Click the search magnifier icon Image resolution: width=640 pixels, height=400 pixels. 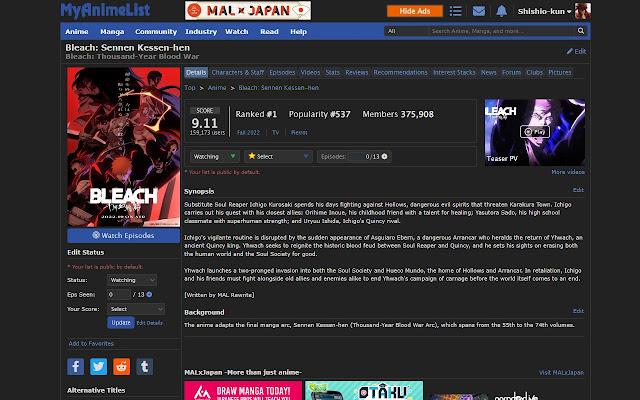click(x=581, y=31)
